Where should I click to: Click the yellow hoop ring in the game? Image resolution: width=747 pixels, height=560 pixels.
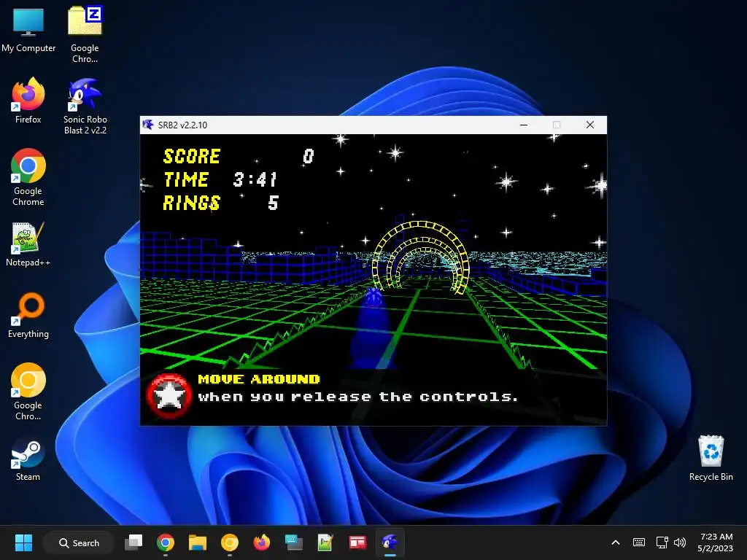click(x=421, y=257)
